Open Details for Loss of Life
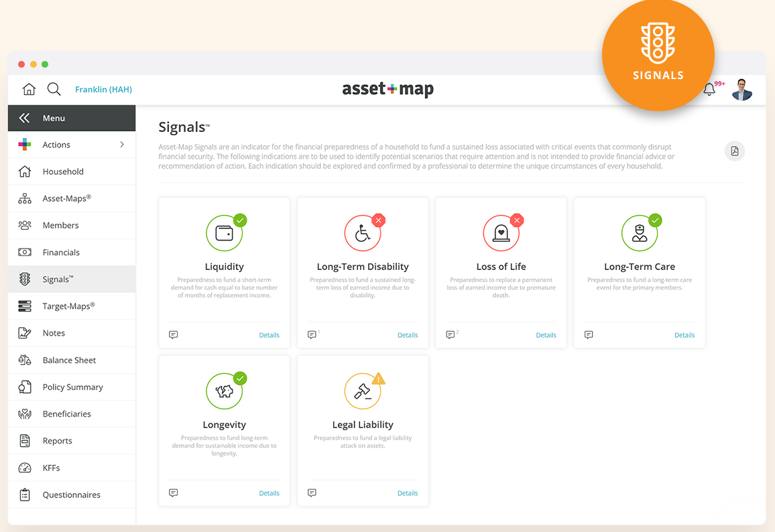The image size is (775, 532). click(x=546, y=335)
